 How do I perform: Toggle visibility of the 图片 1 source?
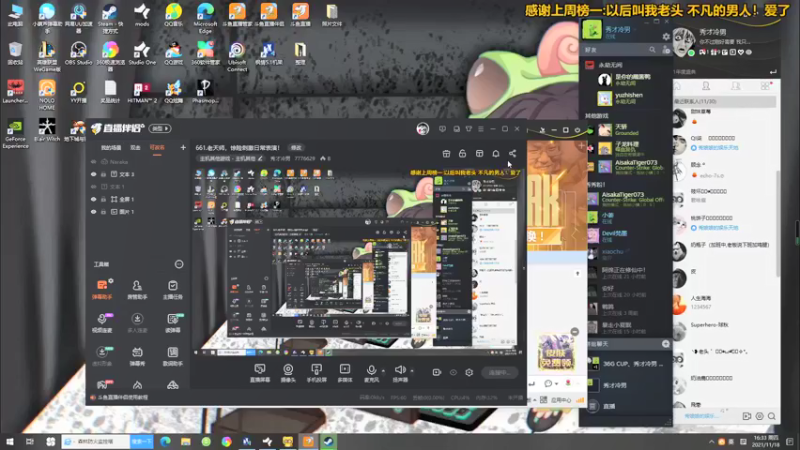[x=93, y=212]
